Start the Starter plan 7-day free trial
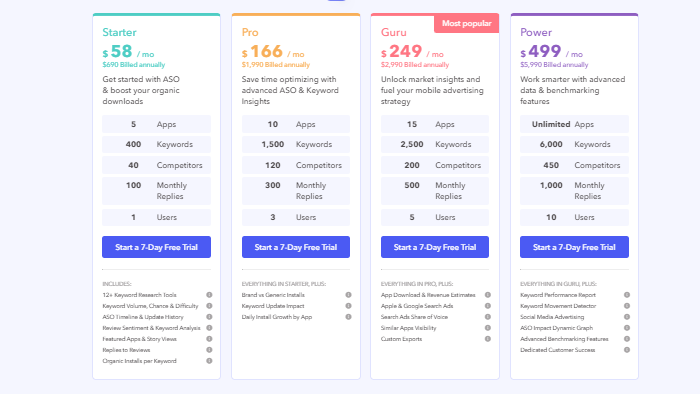This screenshot has width=700, height=394. [156, 247]
